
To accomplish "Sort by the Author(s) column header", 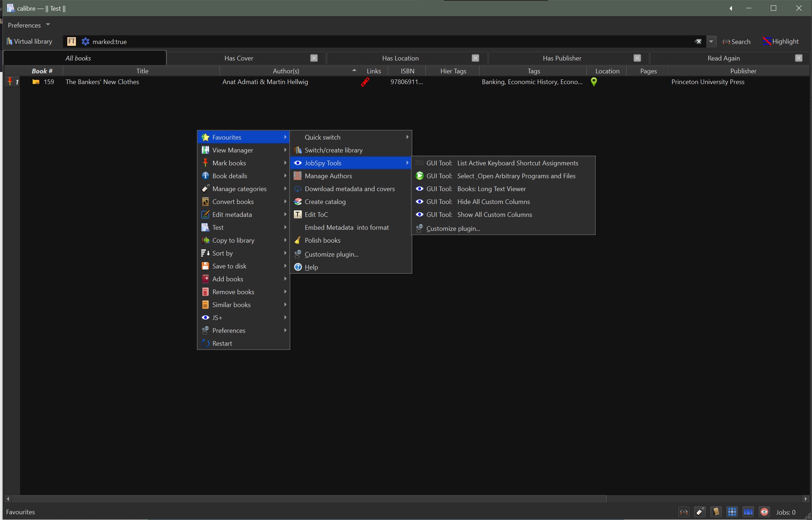I will point(289,71).
